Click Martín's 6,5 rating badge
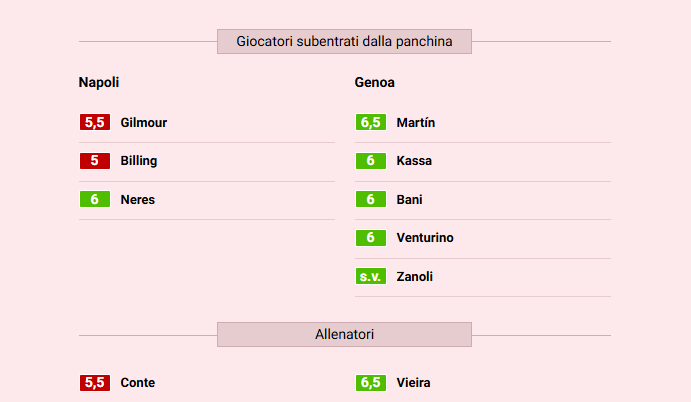The height and width of the screenshot is (402, 691). coord(370,123)
